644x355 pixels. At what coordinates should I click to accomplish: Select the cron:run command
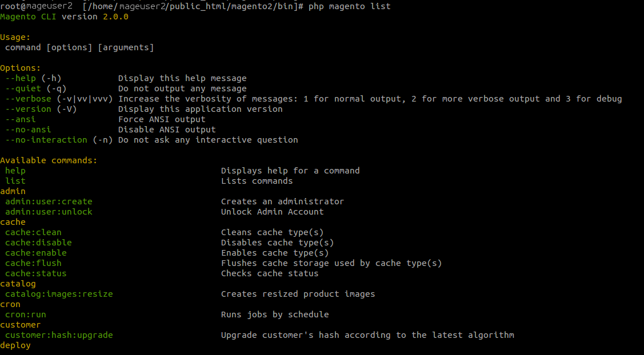pyautogui.click(x=26, y=314)
